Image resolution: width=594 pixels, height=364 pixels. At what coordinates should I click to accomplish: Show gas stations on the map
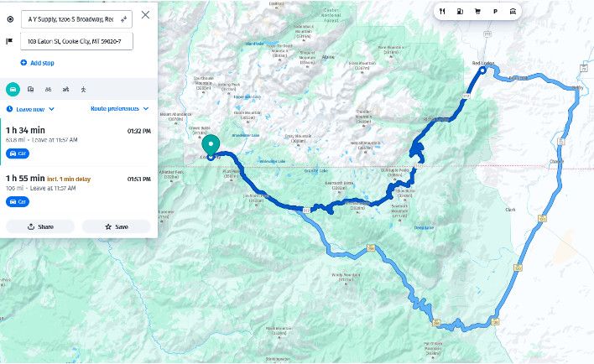[x=460, y=12]
